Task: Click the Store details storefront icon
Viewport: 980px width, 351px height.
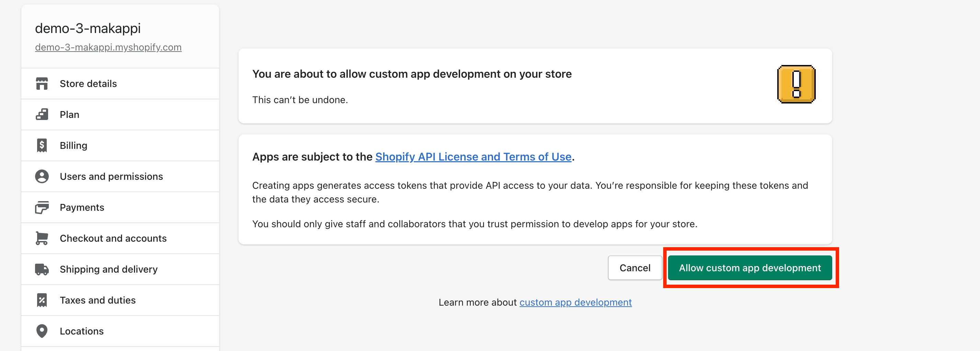Action: pyautogui.click(x=42, y=84)
